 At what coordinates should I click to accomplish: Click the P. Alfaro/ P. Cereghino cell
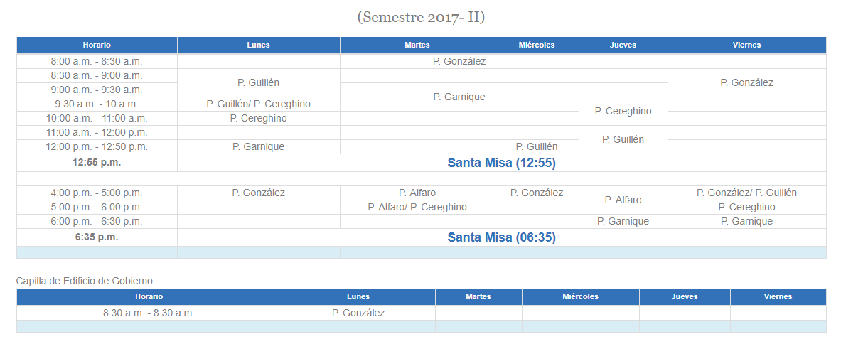417,207
